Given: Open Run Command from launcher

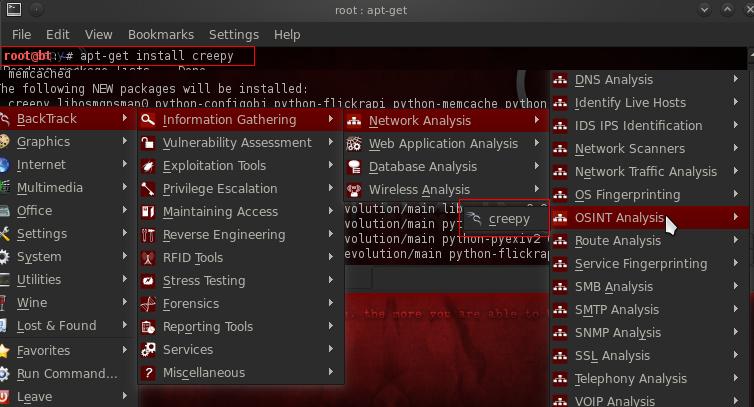Looking at the screenshot, I should 67,374.
